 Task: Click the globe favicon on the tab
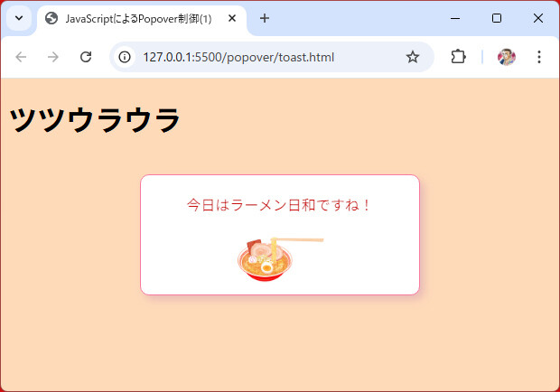51,19
